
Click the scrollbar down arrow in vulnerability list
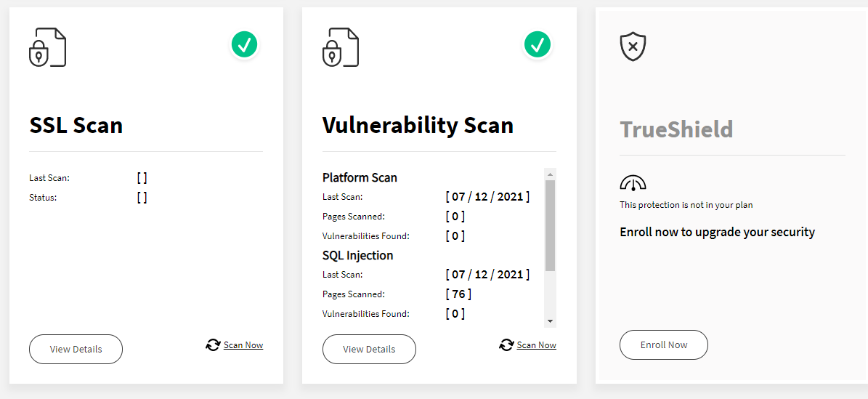[551, 321]
